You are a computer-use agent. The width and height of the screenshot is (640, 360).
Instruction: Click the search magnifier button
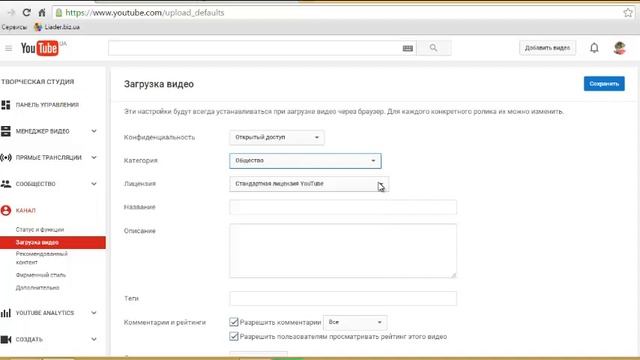click(433, 48)
